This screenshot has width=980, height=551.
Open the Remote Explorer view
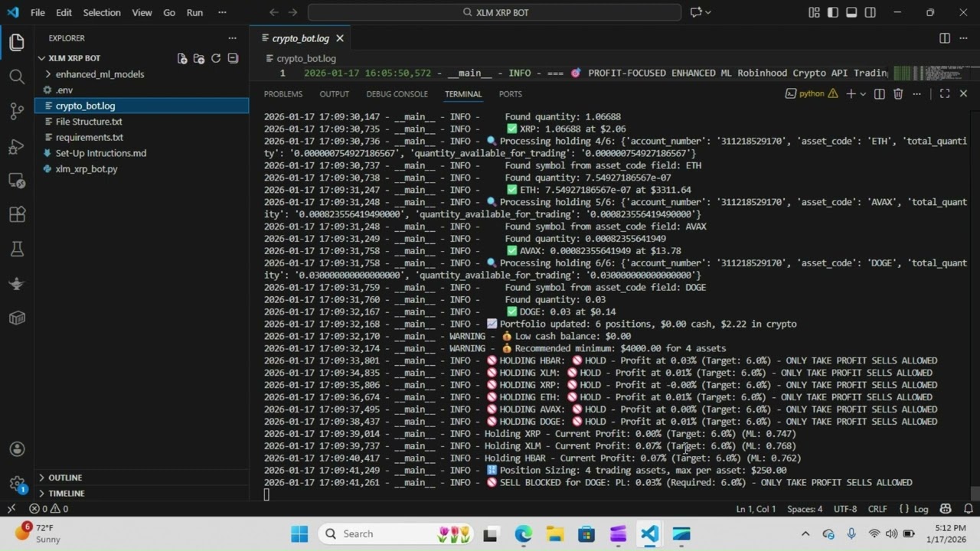coord(17,181)
